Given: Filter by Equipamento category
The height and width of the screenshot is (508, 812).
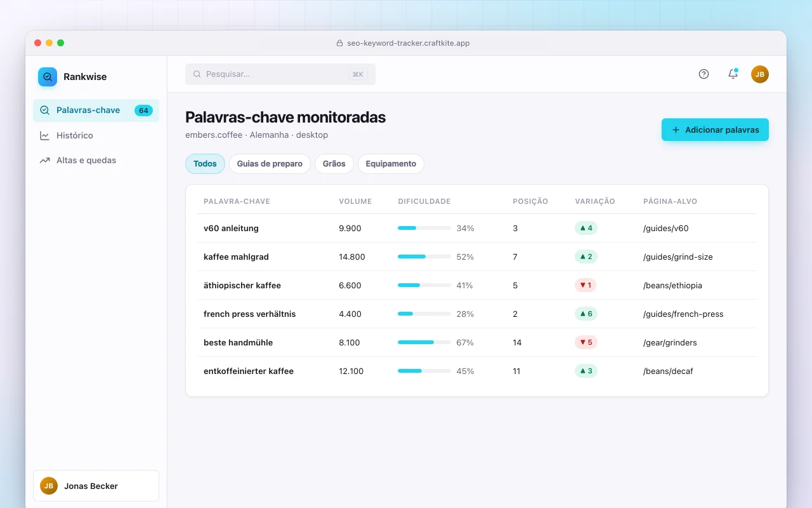Looking at the screenshot, I should (391, 164).
